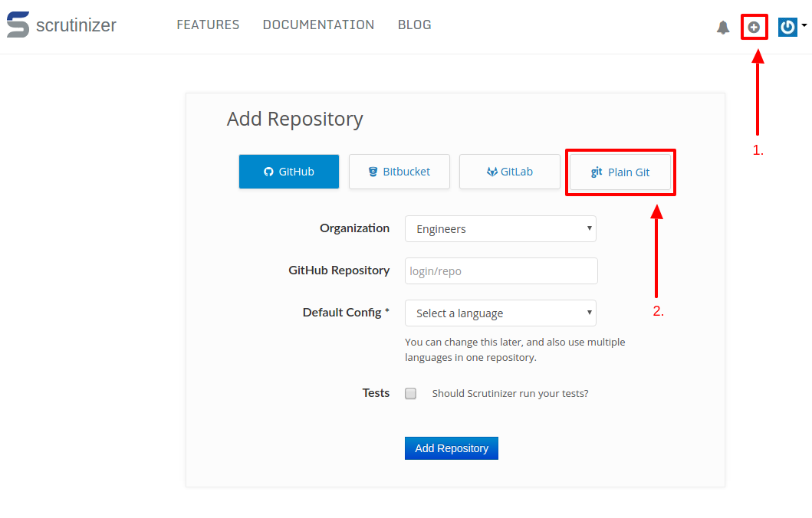The height and width of the screenshot is (518, 812).
Task: Go to Documentation in the top navigation
Action: pyautogui.click(x=318, y=25)
